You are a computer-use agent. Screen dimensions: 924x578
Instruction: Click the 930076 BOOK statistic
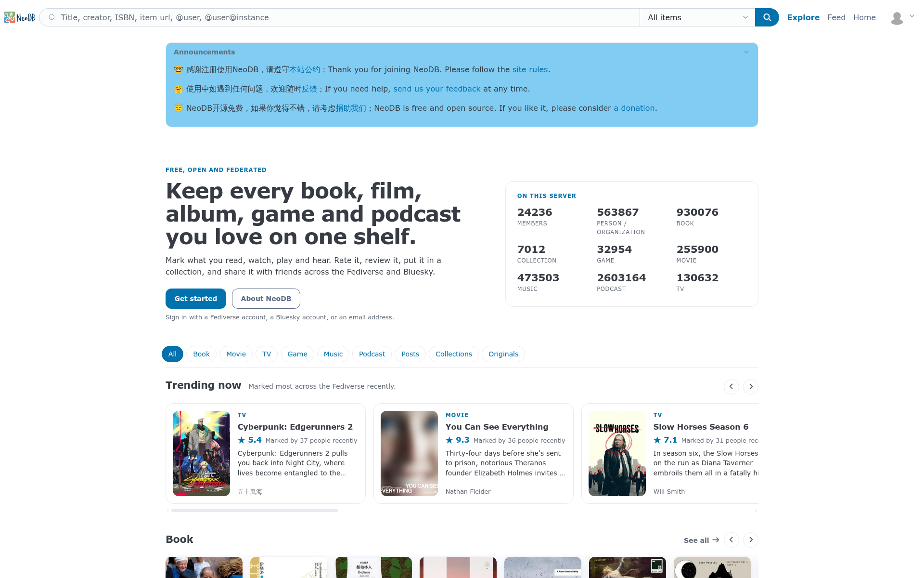(x=697, y=216)
